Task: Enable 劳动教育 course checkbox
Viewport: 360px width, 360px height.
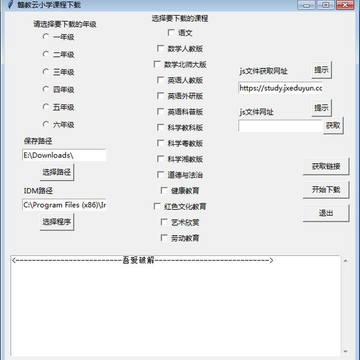Action: [164, 238]
